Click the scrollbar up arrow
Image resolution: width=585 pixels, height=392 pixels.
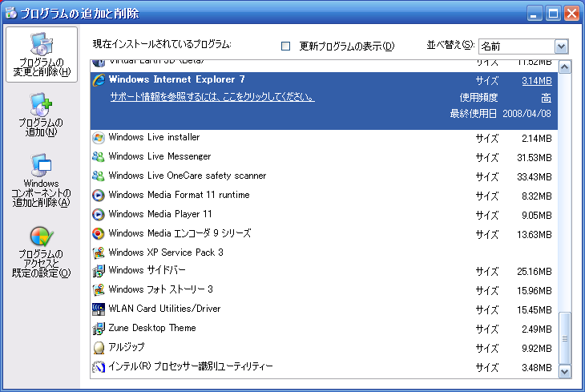click(x=565, y=67)
